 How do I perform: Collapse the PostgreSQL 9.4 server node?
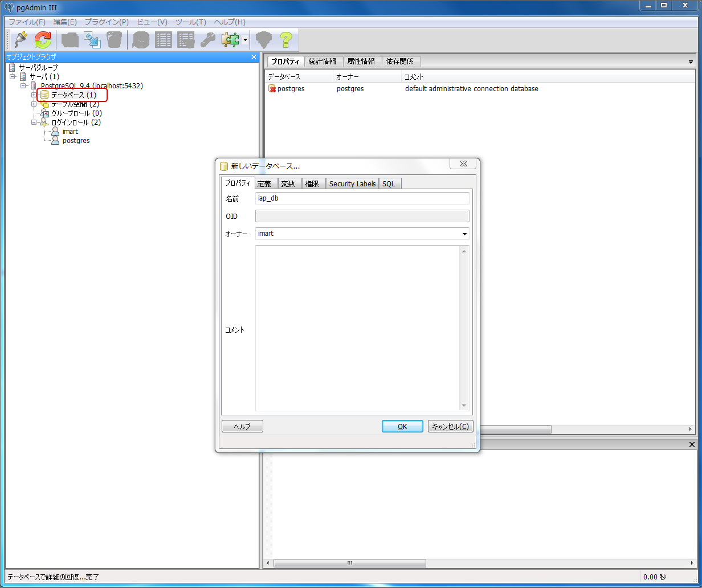(23, 85)
